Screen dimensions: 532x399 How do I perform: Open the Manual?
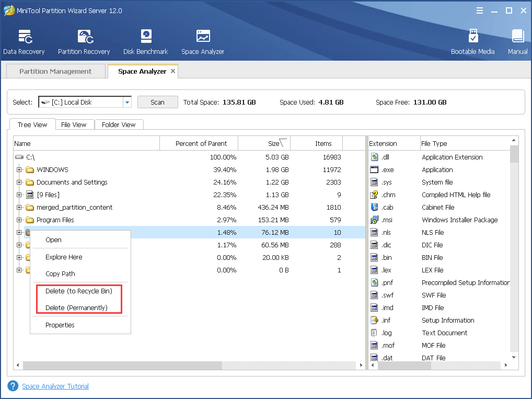(518, 42)
